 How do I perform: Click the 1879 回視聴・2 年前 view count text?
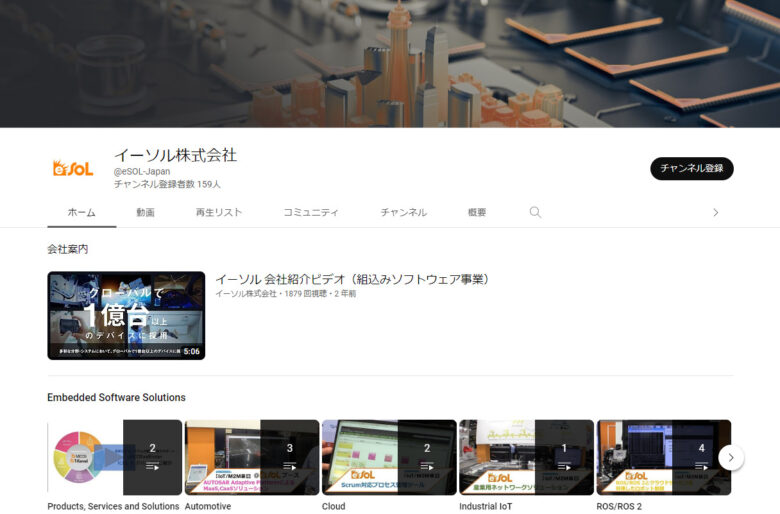[x=320, y=294]
